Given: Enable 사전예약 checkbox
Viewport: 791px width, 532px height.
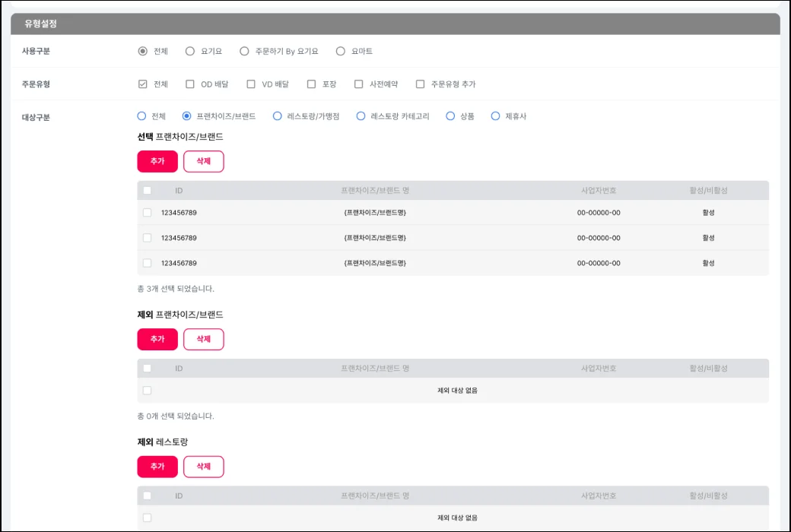Looking at the screenshot, I should pyautogui.click(x=359, y=84).
